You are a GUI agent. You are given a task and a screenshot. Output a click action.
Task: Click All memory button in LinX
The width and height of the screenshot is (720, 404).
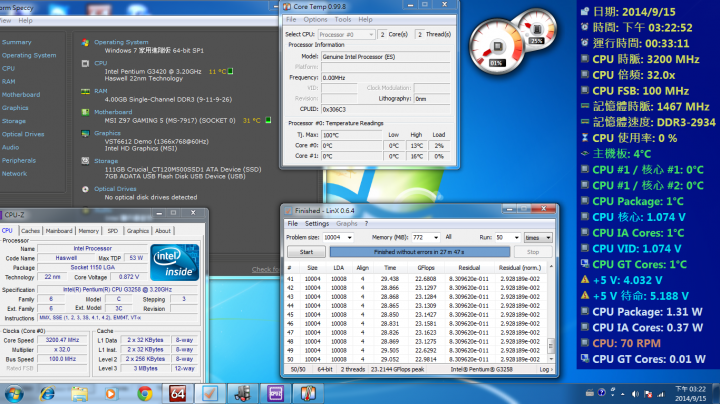pos(448,237)
